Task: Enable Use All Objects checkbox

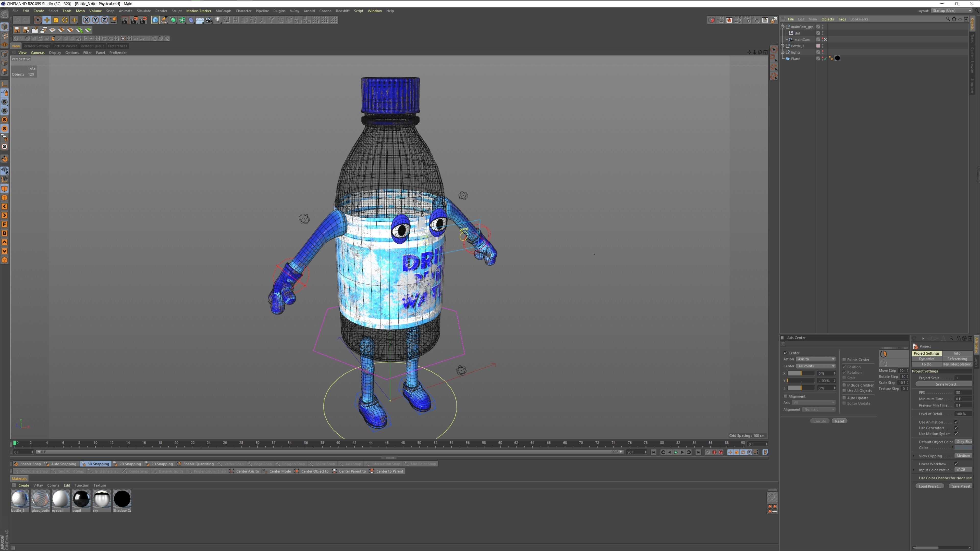Action: 844,391
